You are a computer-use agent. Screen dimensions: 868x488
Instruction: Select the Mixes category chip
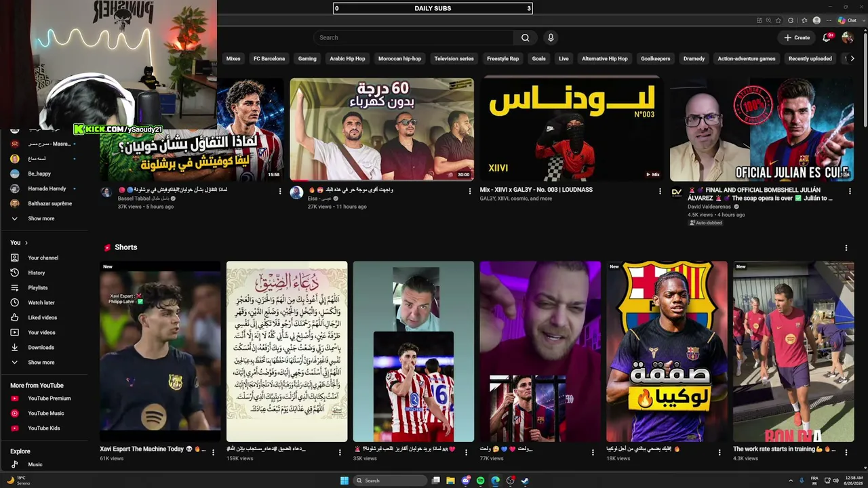click(233, 59)
